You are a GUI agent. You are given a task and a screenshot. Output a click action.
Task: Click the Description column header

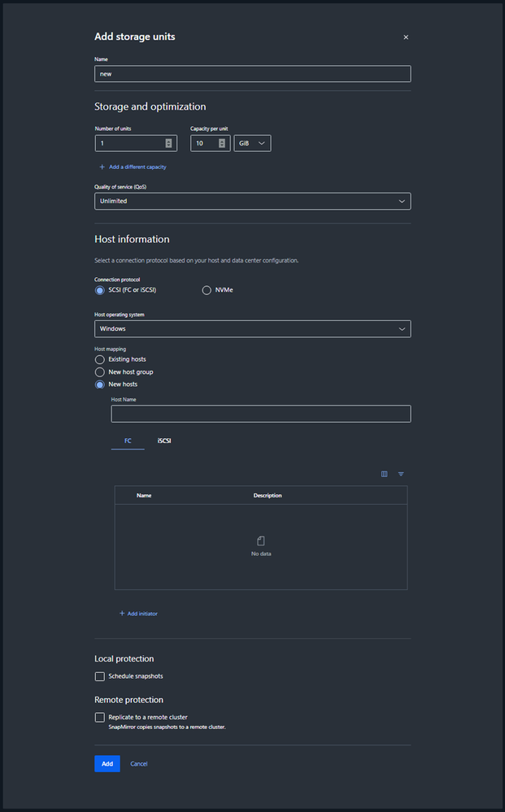coord(268,496)
